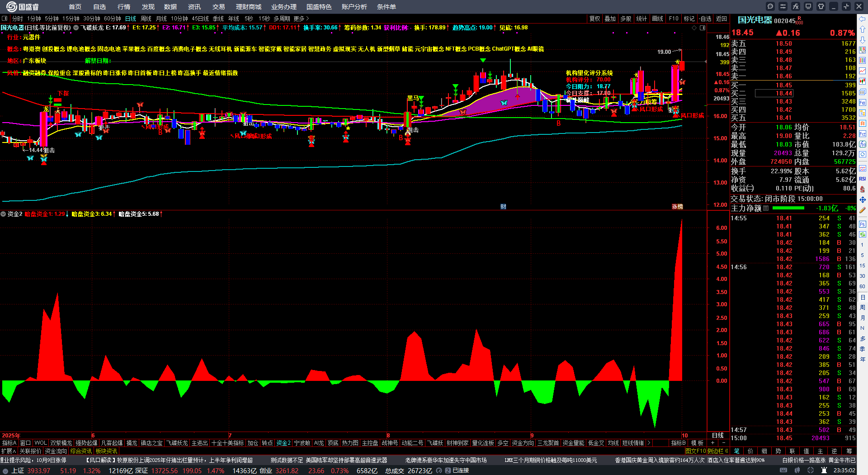This screenshot has width=868, height=475.
Task: Switch to the 笔 tick detail view
Action: click(x=736, y=451)
